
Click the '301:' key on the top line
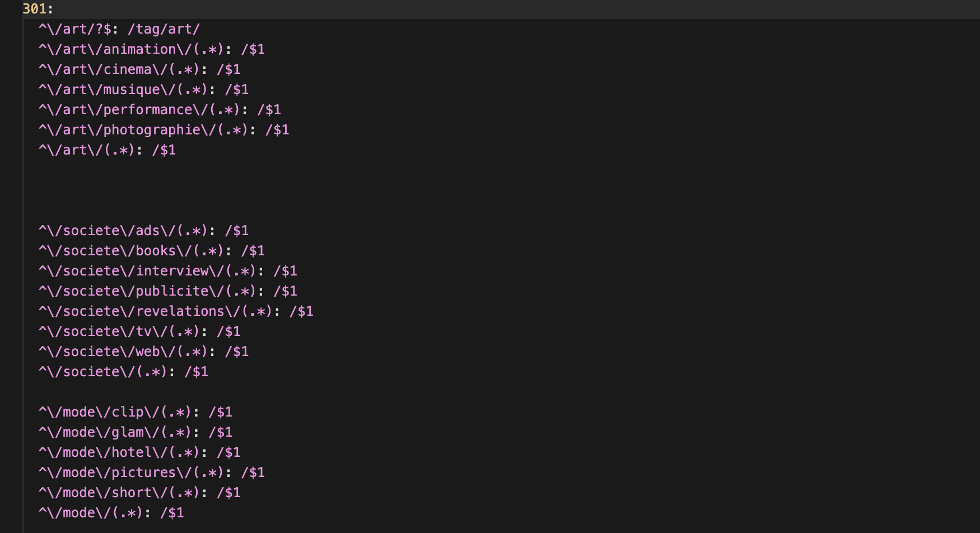pos(38,9)
